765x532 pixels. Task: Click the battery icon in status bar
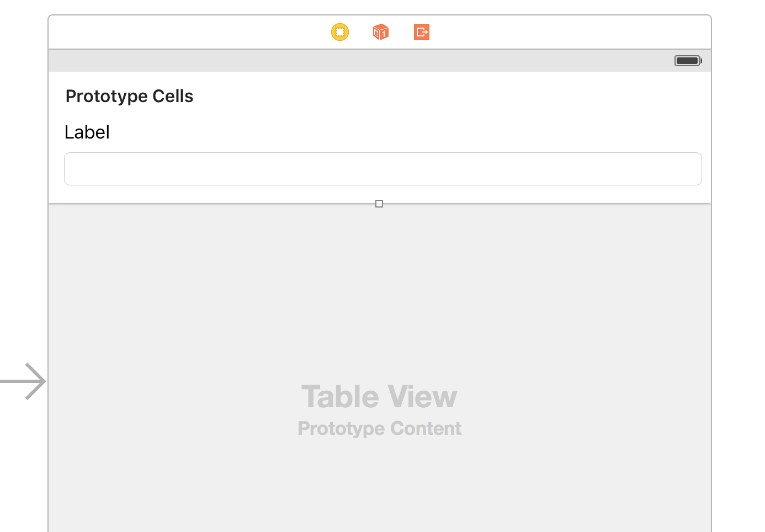pyautogui.click(x=688, y=61)
